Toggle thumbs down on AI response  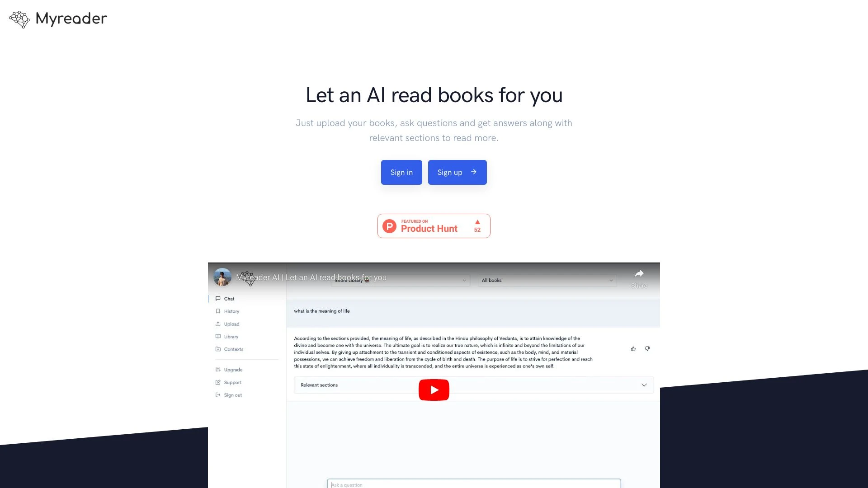[647, 348]
